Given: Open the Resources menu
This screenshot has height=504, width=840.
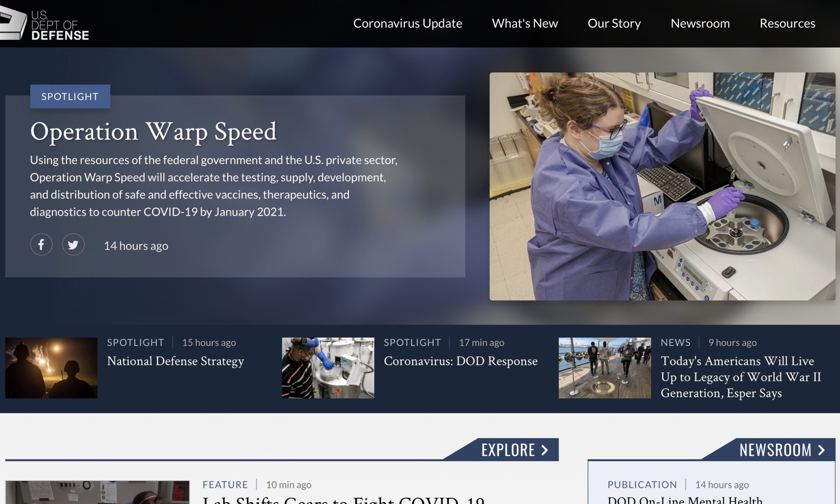Looking at the screenshot, I should click(787, 23).
